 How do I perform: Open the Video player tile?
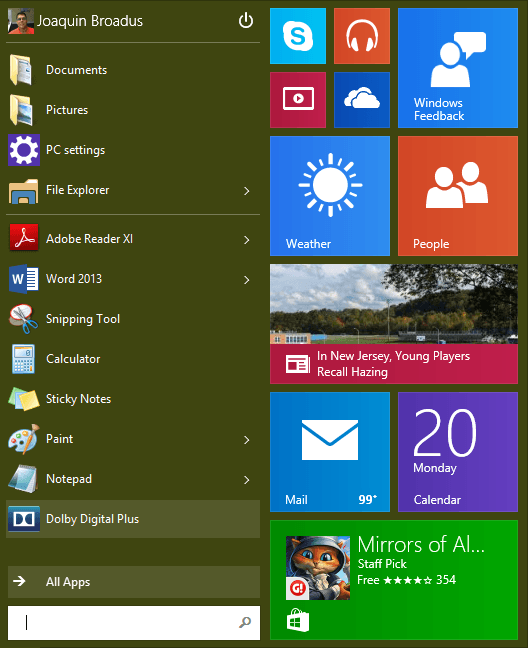298,100
